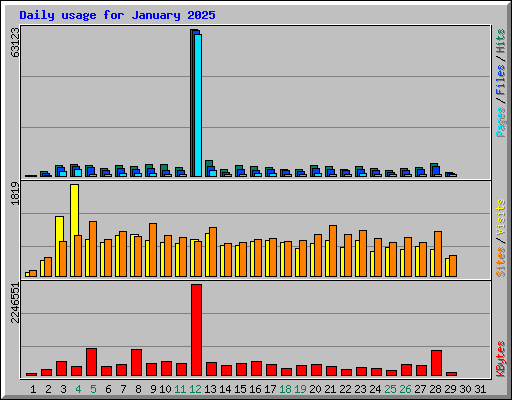Click the red KBytes bar for day 28
This screenshot has width=512, height=400.
pos(436,363)
